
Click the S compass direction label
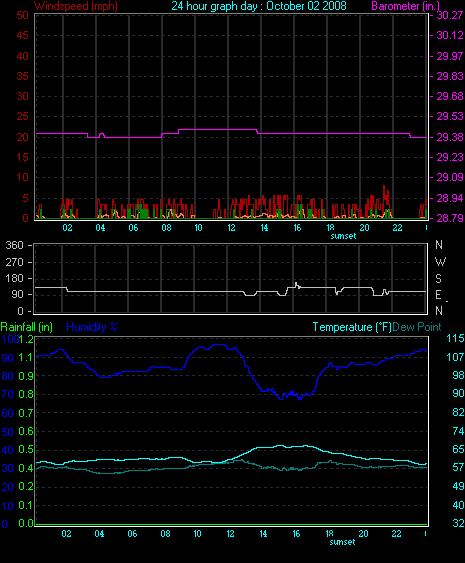coord(438,279)
